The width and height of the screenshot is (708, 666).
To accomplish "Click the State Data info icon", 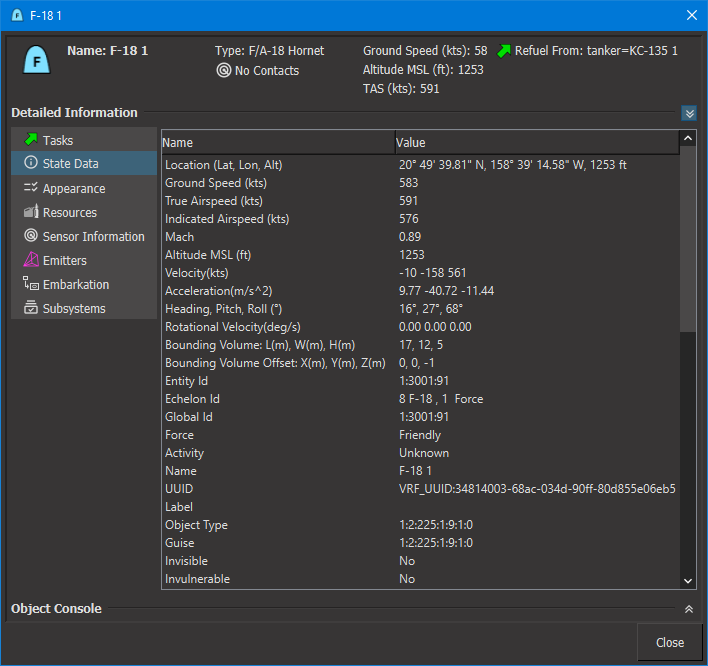I will (31, 163).
